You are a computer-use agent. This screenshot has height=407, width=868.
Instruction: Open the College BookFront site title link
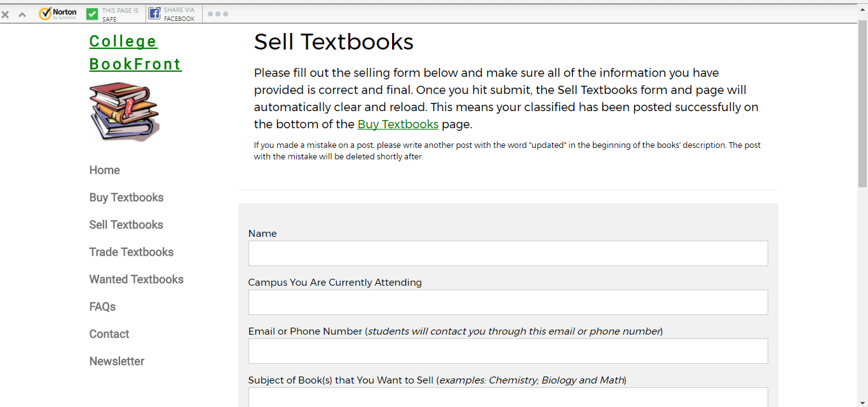click(x=135, y=53)
